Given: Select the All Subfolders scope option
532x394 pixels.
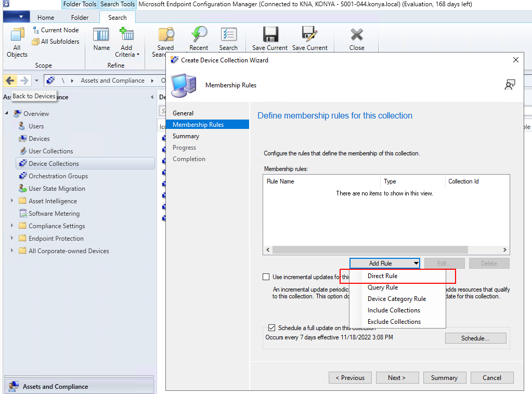Looking at the screenshot, I should [56, 42].
